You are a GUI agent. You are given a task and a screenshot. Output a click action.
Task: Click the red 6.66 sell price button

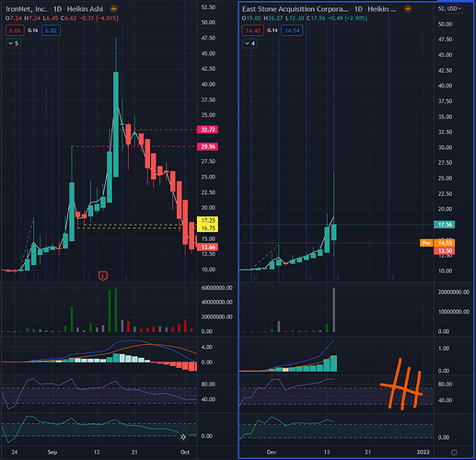tap(15, 30)
